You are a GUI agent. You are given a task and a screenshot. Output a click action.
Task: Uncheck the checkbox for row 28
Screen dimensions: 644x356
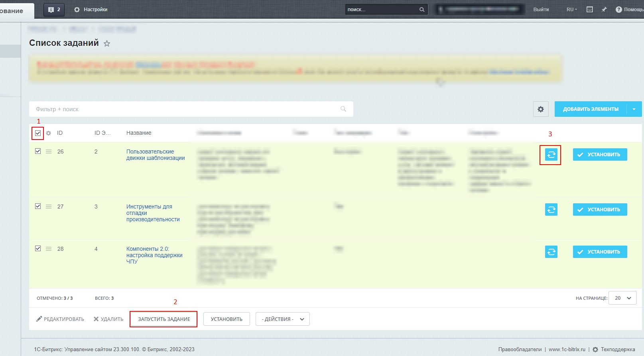[38, 248]
